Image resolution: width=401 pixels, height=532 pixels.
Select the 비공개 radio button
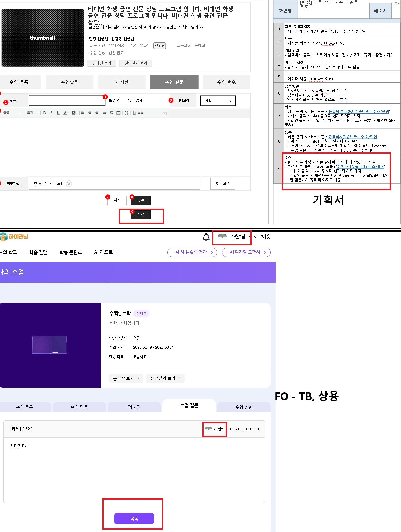pos(129,101)
